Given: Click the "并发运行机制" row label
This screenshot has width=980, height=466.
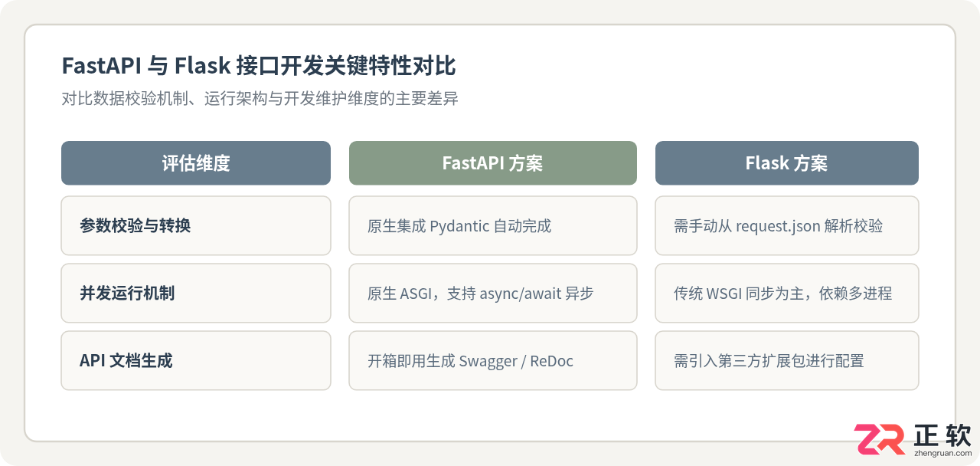Looking at the screenshot, I should 196,293.
